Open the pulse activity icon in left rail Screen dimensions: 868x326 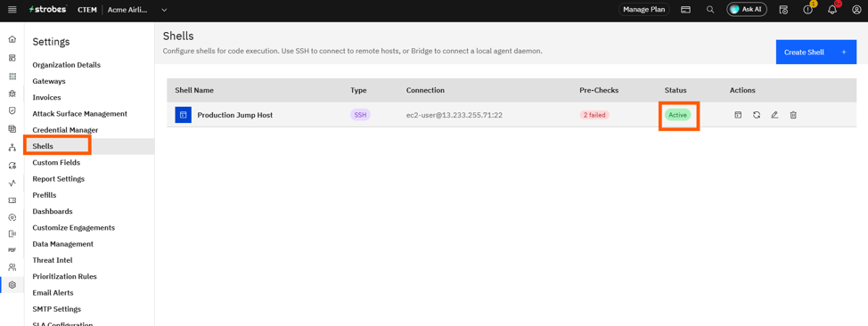(12, 183)
